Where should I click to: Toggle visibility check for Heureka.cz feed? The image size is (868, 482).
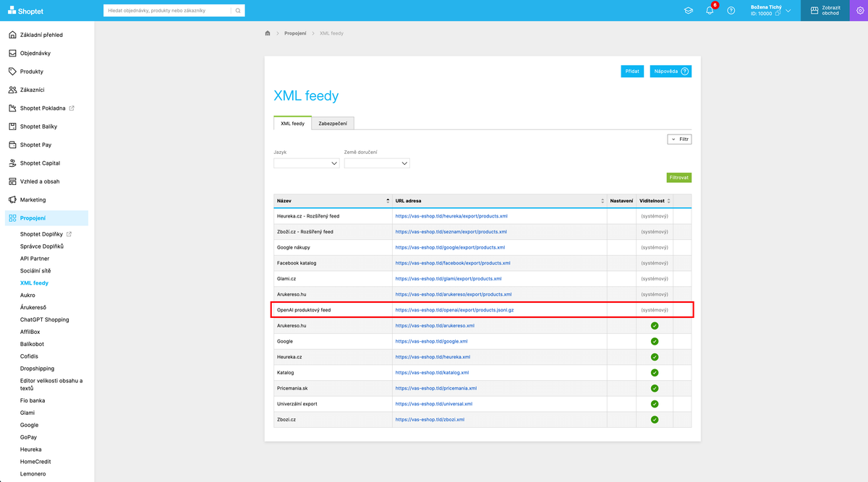pyautogui.click(x=655, y=357)
